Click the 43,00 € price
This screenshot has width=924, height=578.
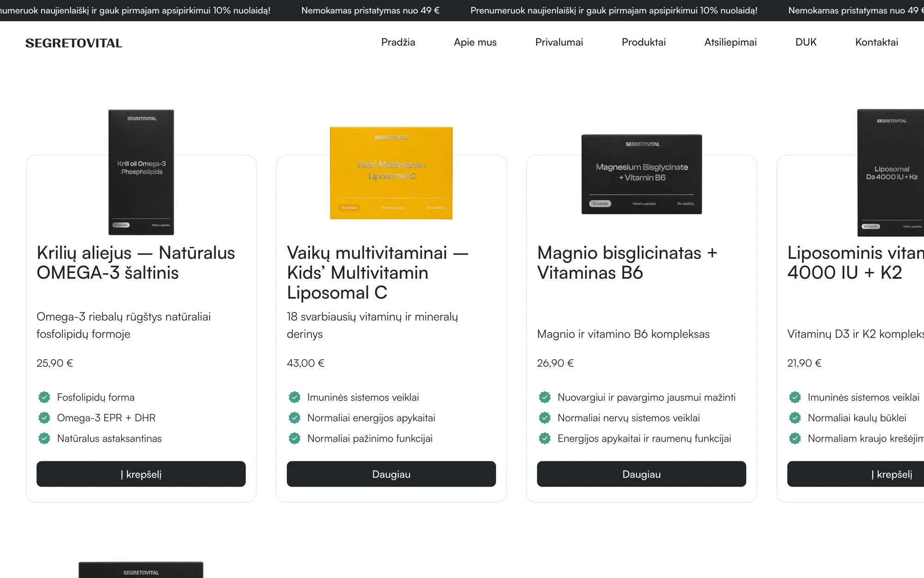pos(305,363)
